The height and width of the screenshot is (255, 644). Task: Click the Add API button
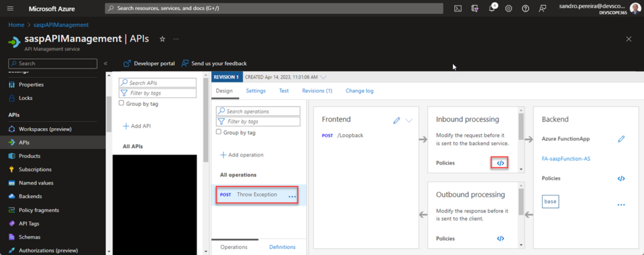coord(137,126)
